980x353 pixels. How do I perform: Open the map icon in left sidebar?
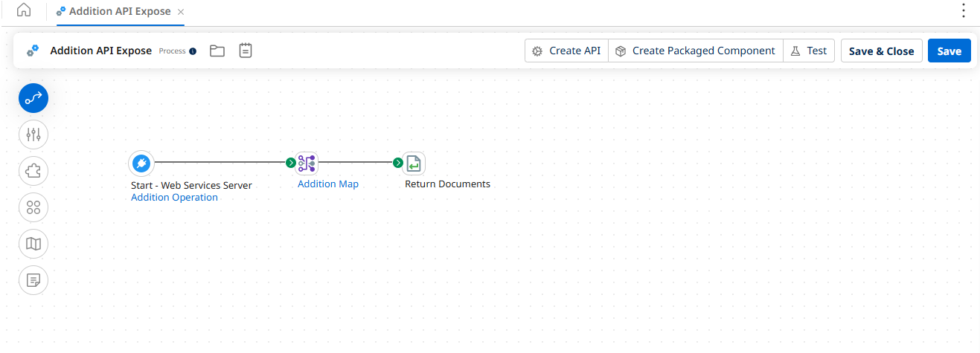[x=33, y=244]
